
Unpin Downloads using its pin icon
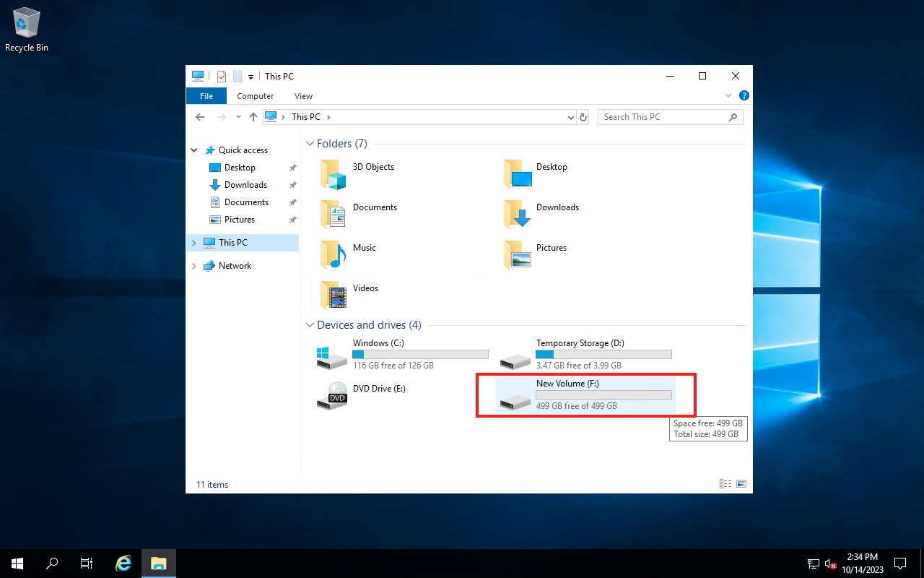pyautogui.click(x=292, y=185)
